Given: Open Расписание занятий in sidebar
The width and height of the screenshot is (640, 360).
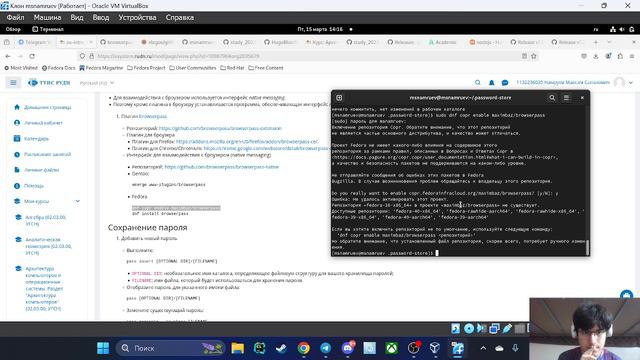Looking at the screenshot, I should click(43, 154).
